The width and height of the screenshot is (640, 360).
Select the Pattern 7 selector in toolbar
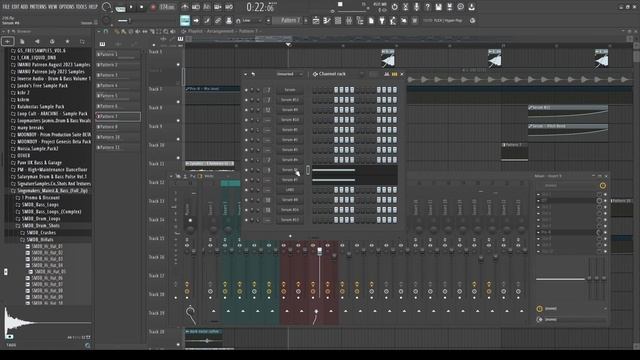click(x=287, y=20)
